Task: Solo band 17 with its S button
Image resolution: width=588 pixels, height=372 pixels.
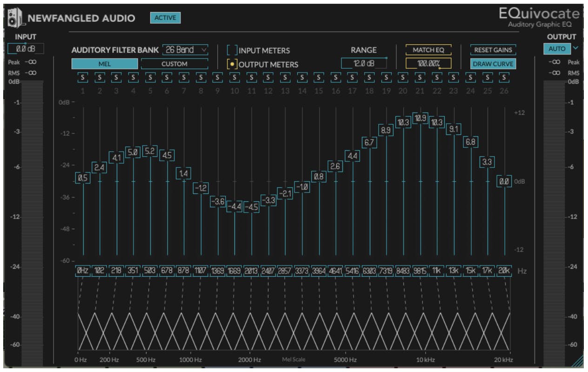Action: [x=353, y=77]
